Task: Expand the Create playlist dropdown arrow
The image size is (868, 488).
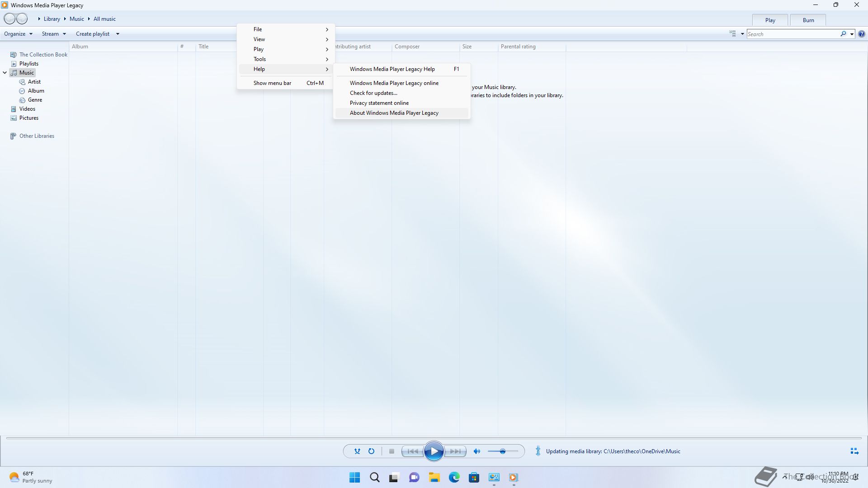Action: [x=118, y=34]
